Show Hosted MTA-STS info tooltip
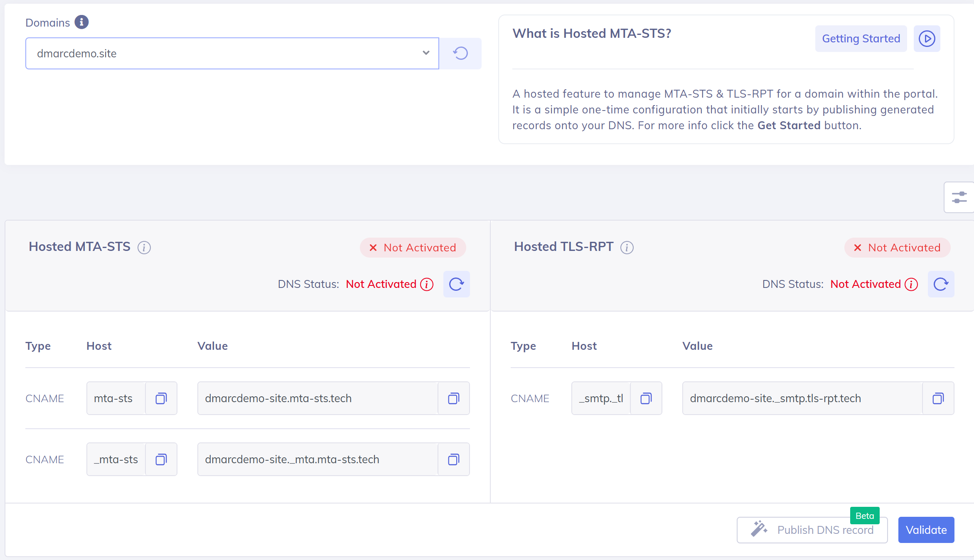The width and height of the screenshot is (974, 560). pos(144,248)
